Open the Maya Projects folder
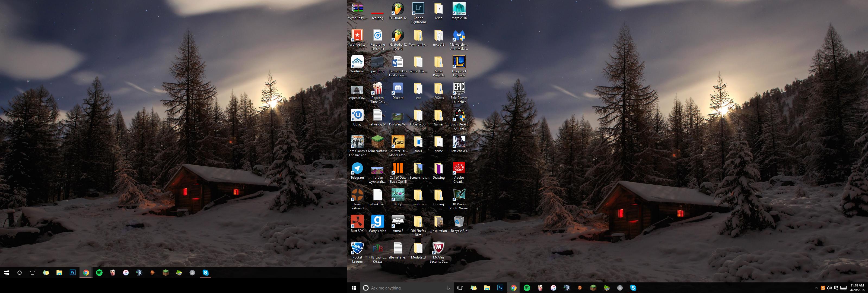This screenshot has width=868, height=293. [x=438, y=66]
